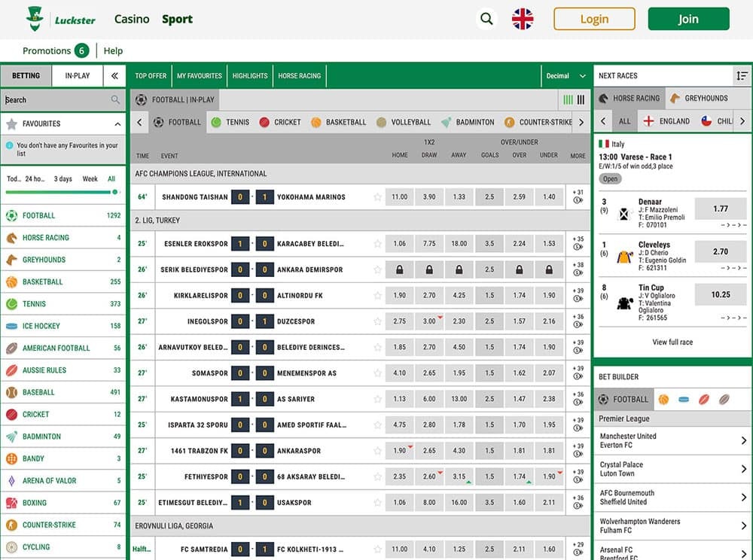Open the Help link
Viewport: 753px width, 560px height.
pyautogui.click(x=114, y=51)
